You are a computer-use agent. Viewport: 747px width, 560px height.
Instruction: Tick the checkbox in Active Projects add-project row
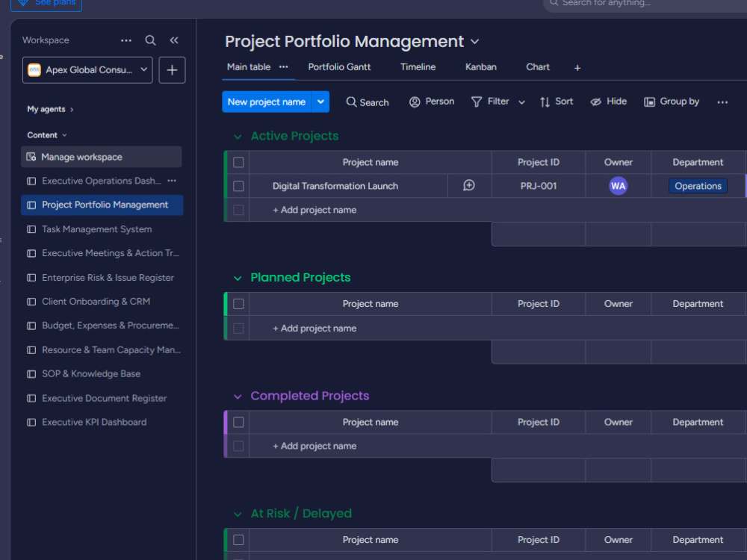point(239,210)
